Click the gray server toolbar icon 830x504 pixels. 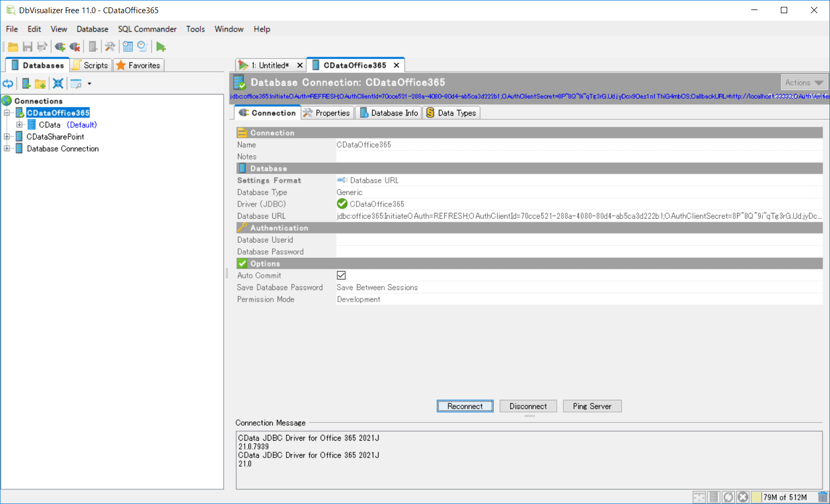(93, 47)
